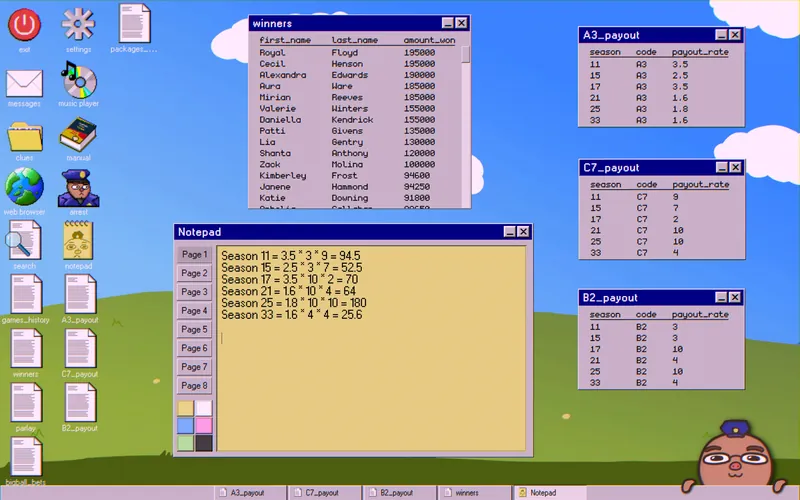Click the first_name column header
This screenshot has width=800, height=500.
285,40
